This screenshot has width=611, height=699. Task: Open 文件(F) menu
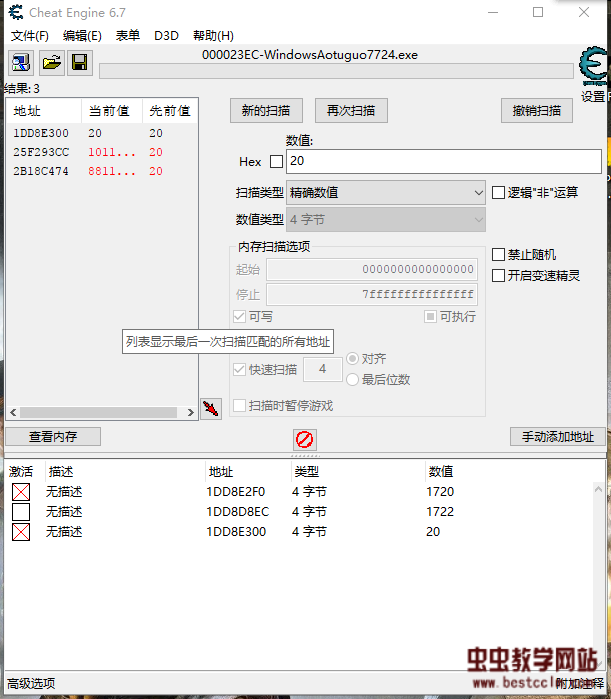(30, 36)
